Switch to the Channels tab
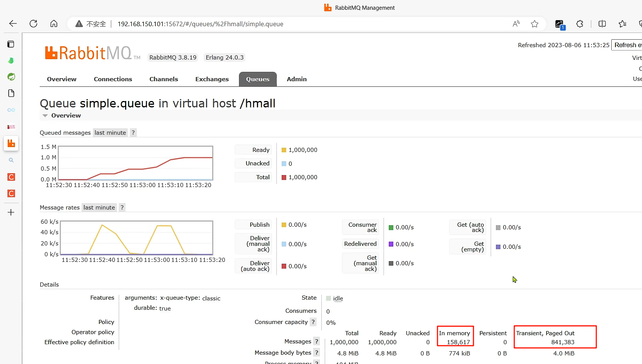The image size is (642, 364). 164,79
